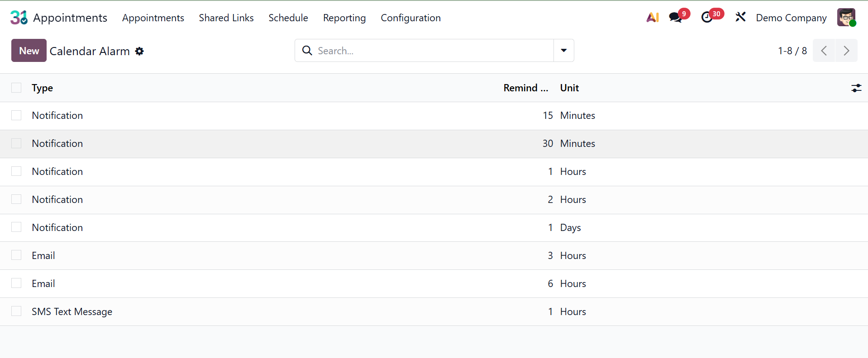Open the Reporting menu

tap(344, 18)
